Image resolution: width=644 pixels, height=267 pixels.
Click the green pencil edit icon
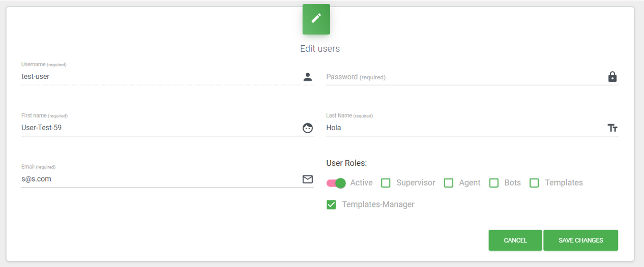tap(316, 19)
